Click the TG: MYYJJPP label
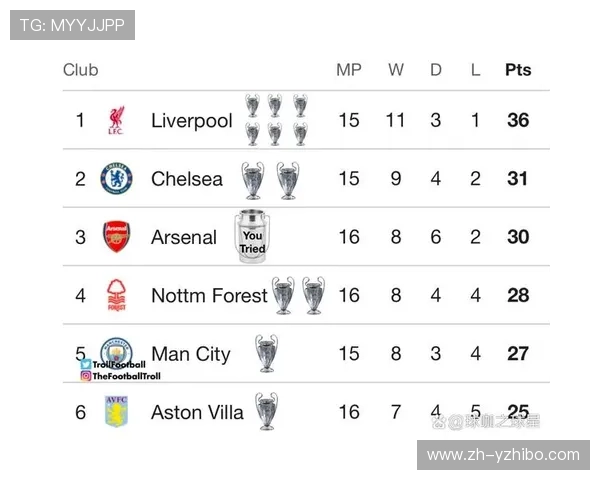The width and height of the screenshot is (600, 480). pos(72,25)
